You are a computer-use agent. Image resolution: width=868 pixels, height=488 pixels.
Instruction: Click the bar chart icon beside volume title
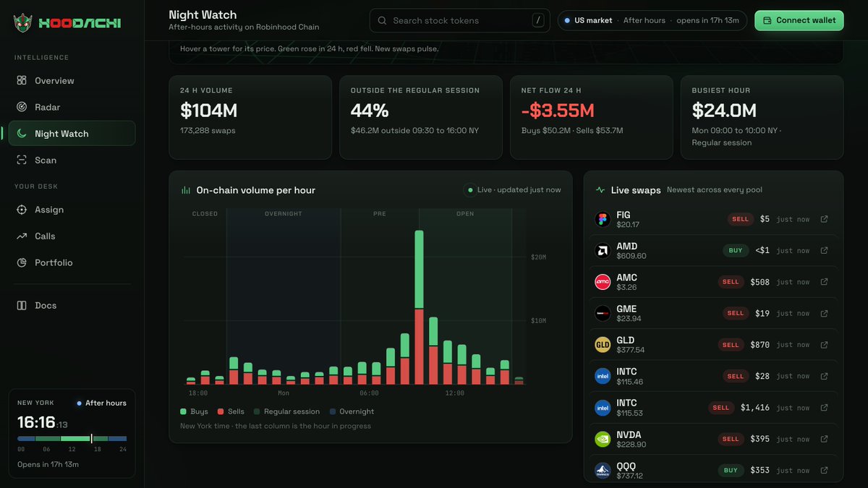[x=185, y=190]
